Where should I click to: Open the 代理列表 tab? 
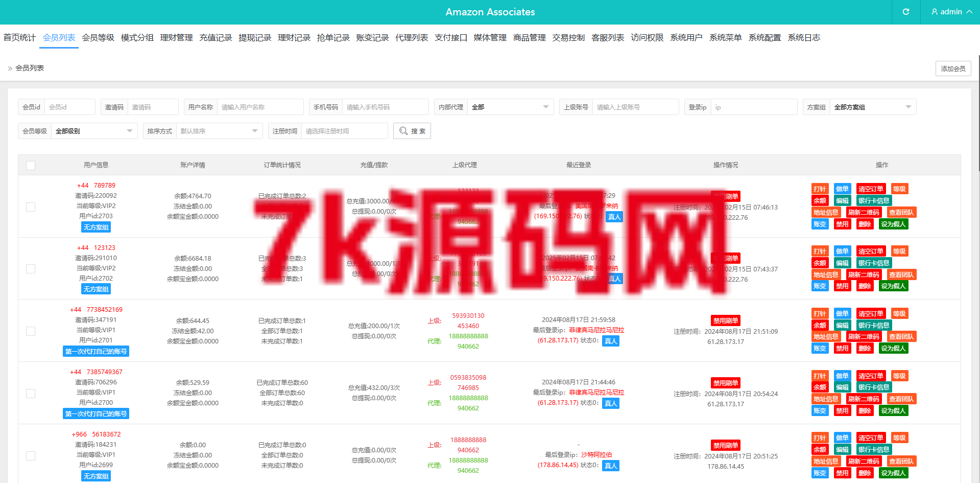[x=412, y=37]
